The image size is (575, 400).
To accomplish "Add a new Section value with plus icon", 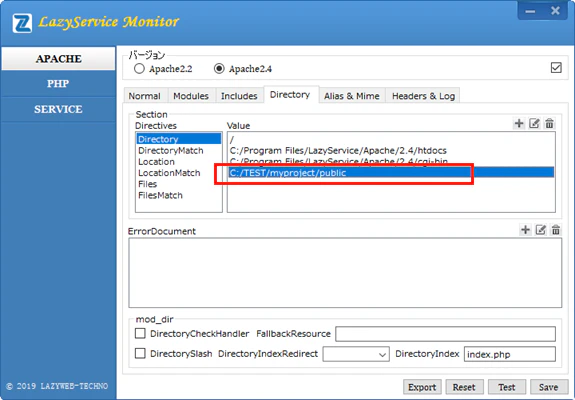I will click(x=519, y=123).
